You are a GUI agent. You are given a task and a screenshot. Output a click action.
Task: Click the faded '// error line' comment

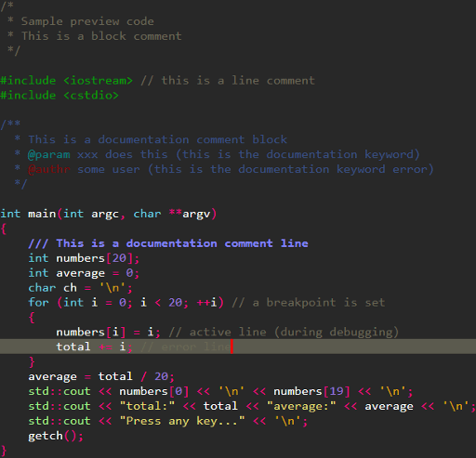pos(186,347)
